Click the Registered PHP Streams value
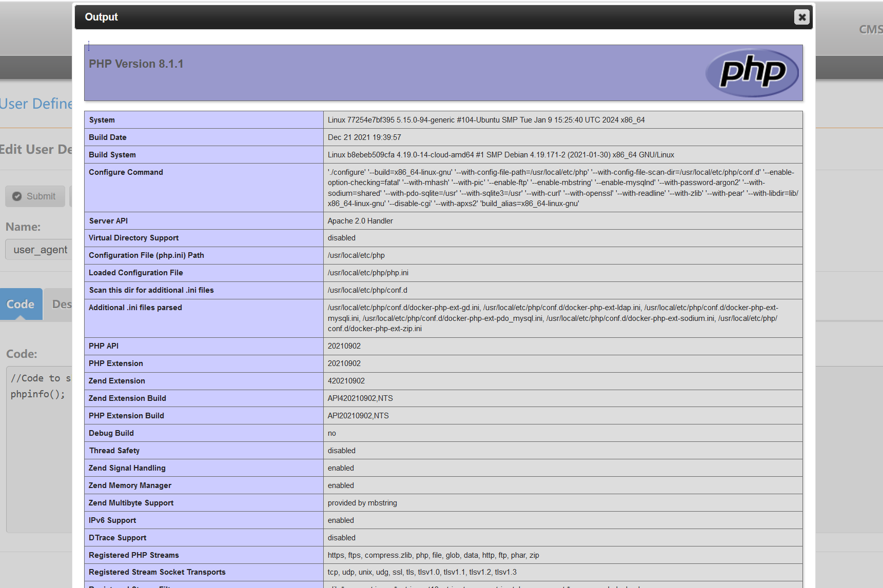 (434, 555)
